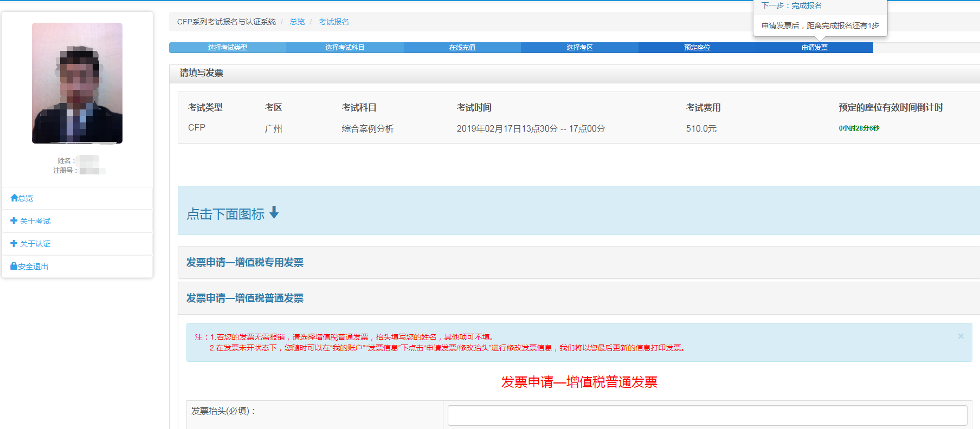Screen dimensions: 980x429
Task: Click CFP系列考试报名与认证系统 breadcrumb text
Action: (x=227, y=22)
